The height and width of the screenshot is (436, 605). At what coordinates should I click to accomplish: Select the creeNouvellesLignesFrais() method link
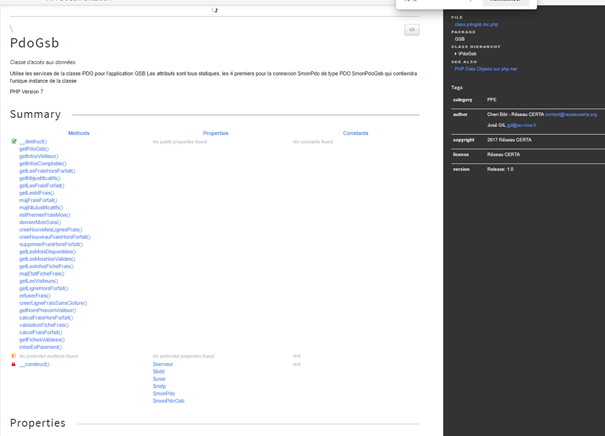[50, 230]
